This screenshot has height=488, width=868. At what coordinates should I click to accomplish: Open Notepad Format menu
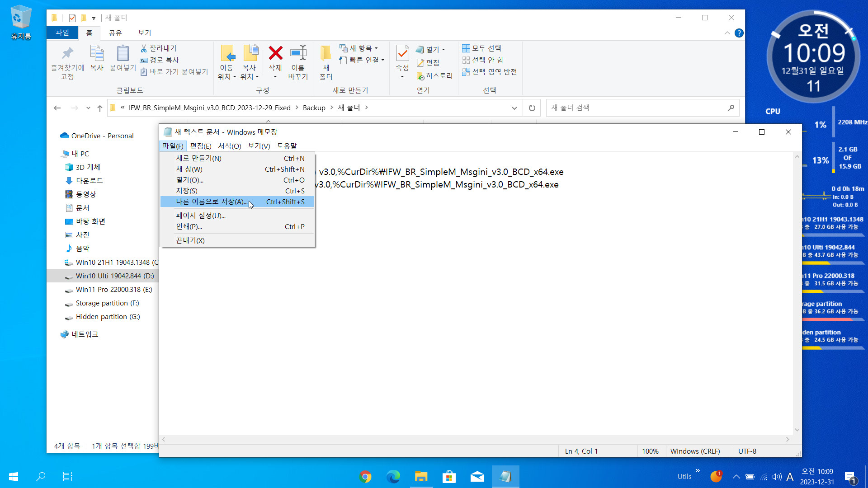click(x=229, y=146)
